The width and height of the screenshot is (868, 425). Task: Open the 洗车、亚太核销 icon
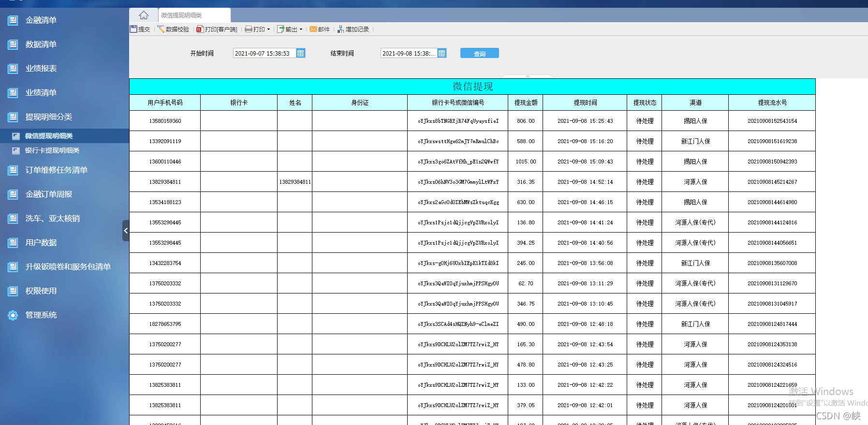click(13, 219)
